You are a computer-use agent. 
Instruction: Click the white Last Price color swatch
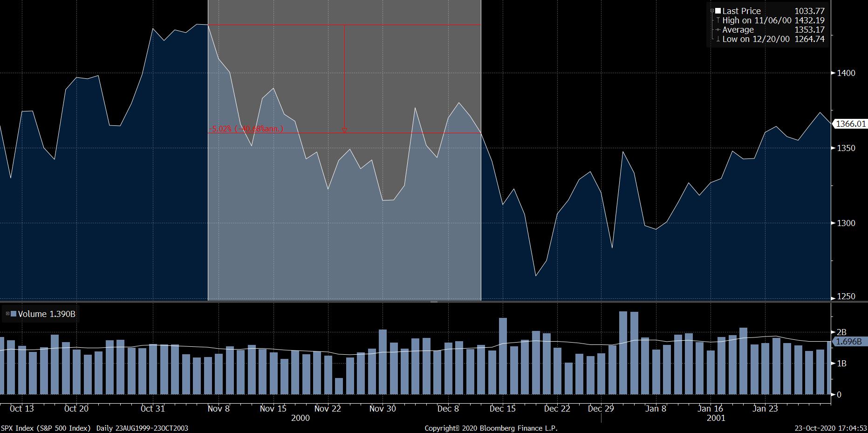click(x=718, y=11)
